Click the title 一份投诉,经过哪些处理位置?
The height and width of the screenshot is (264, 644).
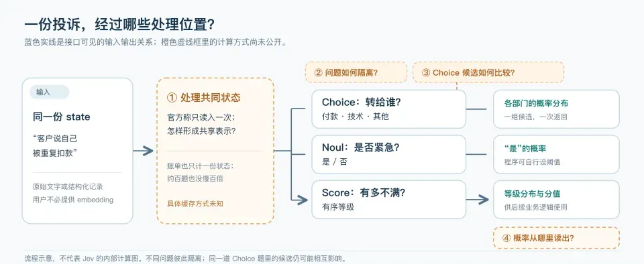click(x=119, y=24)
